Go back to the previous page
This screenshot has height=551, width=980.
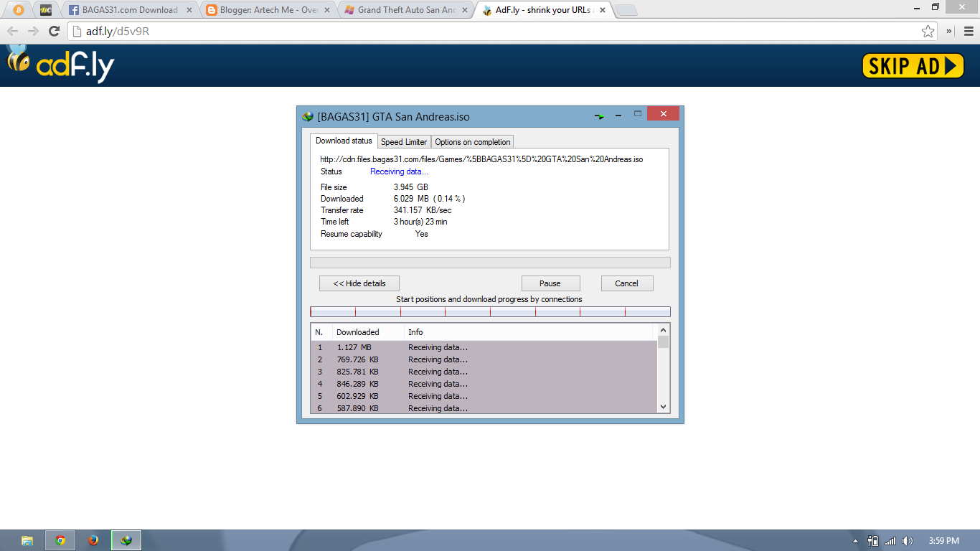(13, 31)
